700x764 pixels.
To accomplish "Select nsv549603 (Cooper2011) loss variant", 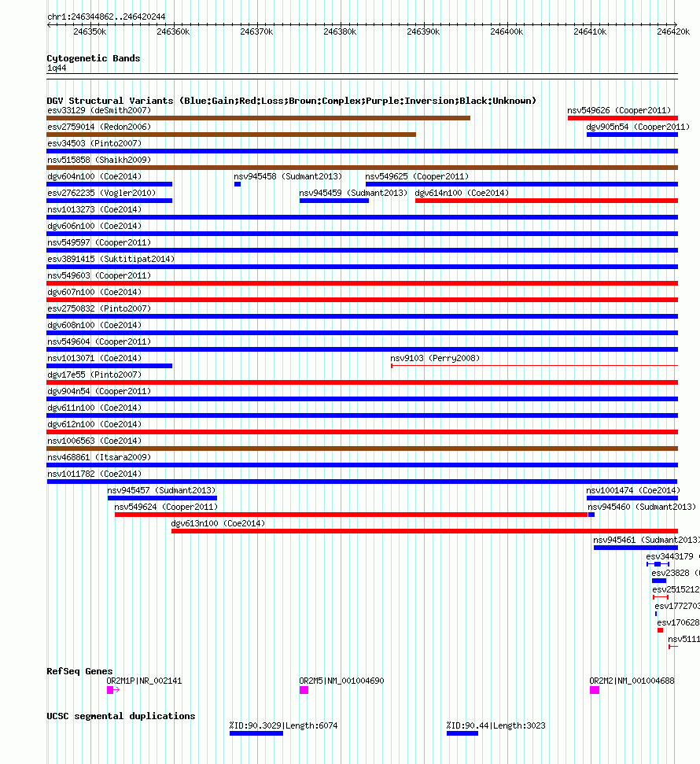I will pos(362,283).
